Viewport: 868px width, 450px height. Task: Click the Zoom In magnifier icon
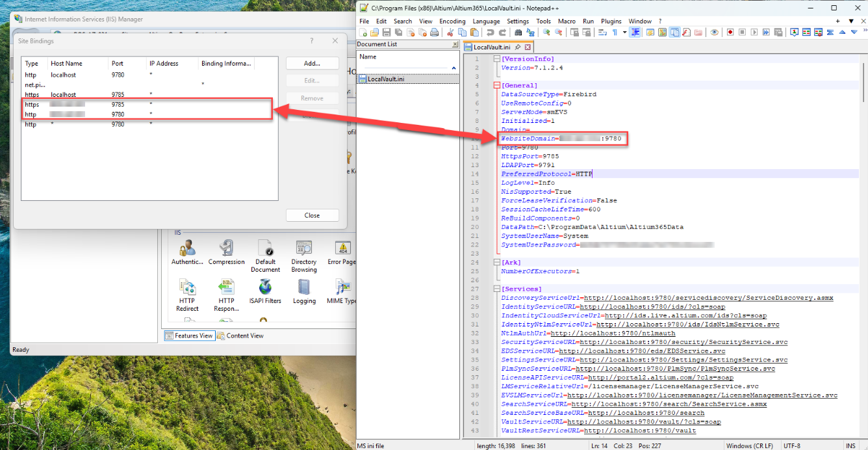coord(546,32)
